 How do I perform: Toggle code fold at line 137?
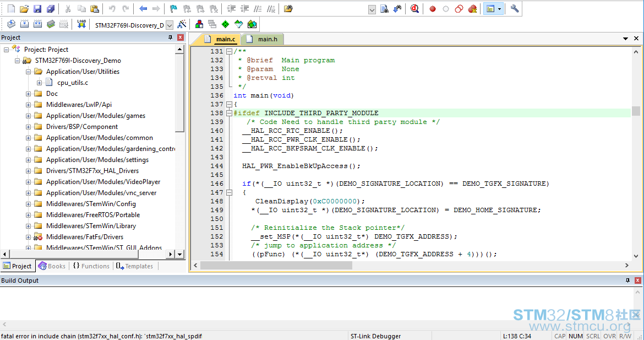[229, 105]
